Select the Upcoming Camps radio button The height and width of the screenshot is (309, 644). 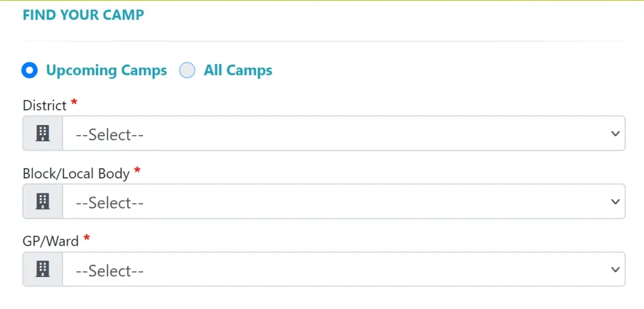(30, 70)
